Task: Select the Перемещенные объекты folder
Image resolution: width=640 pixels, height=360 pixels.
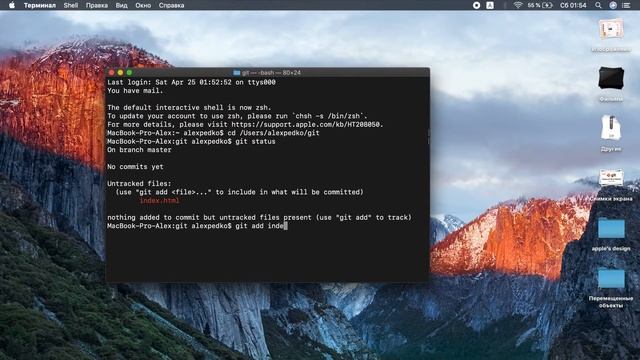Action: [611, 288]
